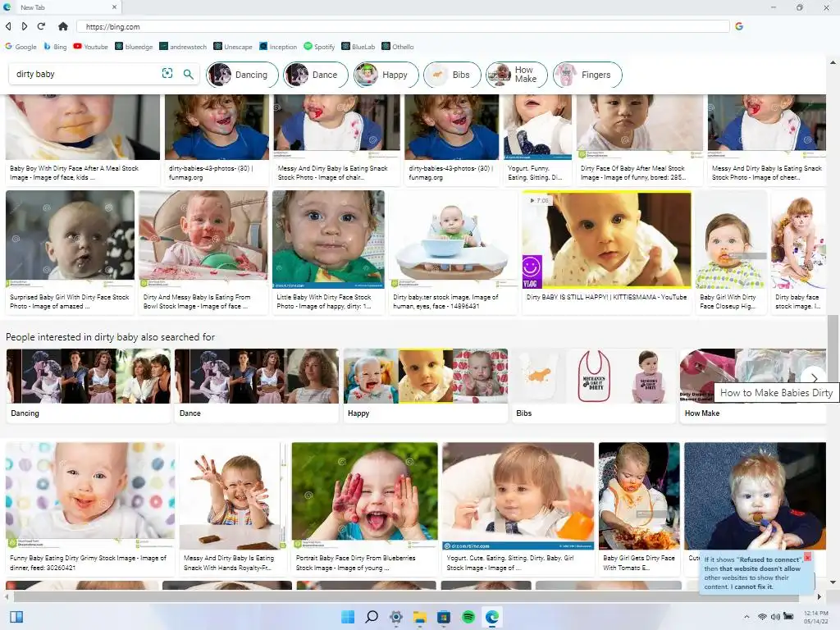Open the Happy related search card
The image size is (840, 630).
[x=426, y=386]
